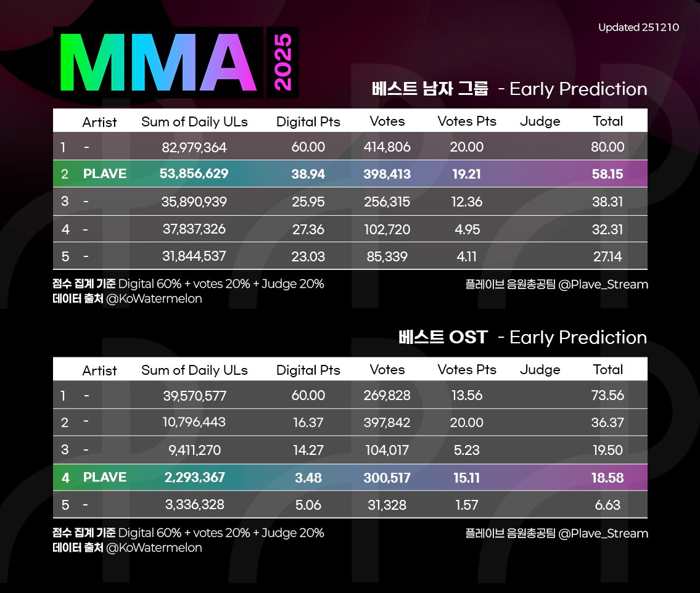Select the 397,842 votes value
Screen dimensions: 700x593
tap(387, 422)
